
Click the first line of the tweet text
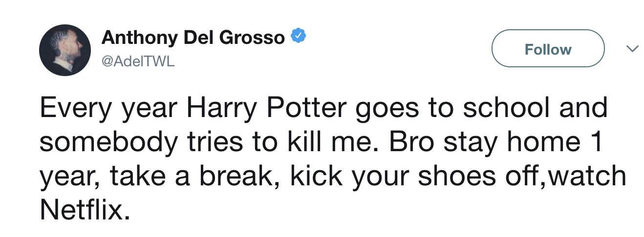click(322, 108)
